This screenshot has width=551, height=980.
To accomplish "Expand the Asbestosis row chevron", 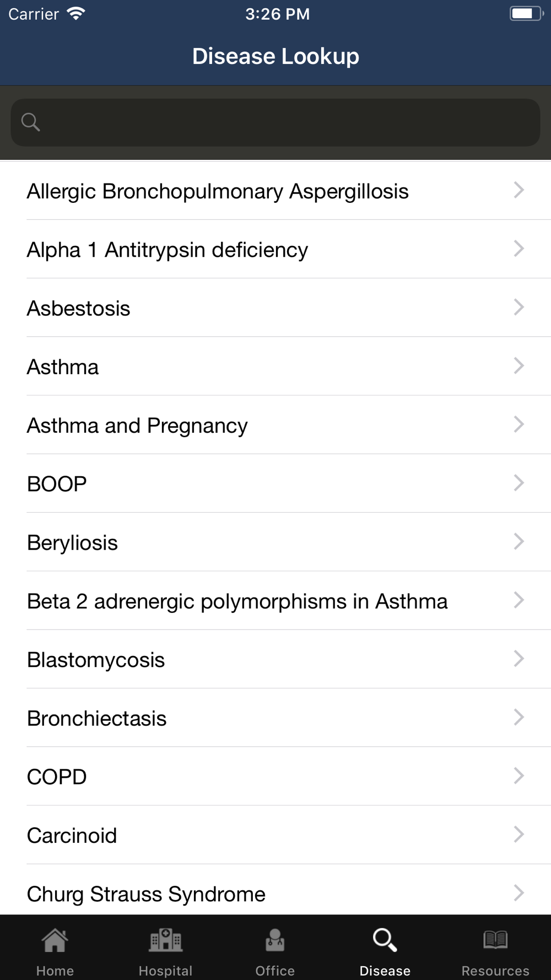I will (518, 307).
